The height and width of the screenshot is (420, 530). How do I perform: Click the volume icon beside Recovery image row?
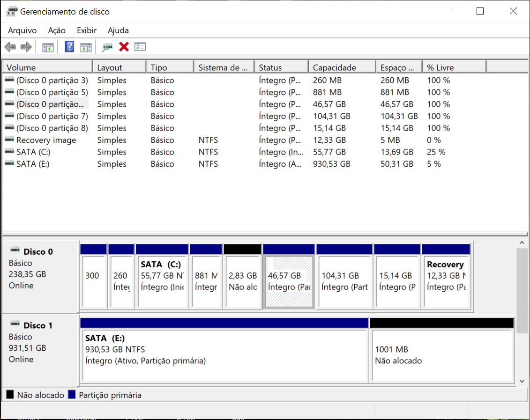[x=9, y=140]
